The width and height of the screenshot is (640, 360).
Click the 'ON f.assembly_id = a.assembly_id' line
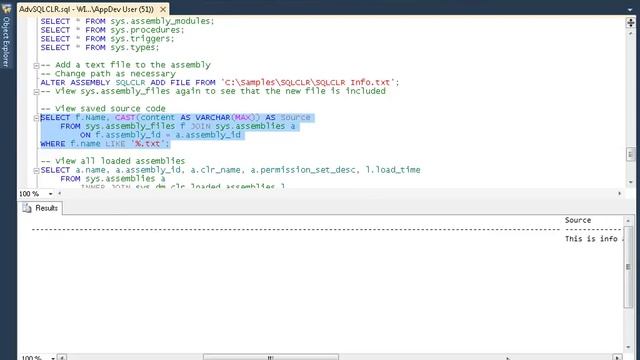pyautogui.click(x=160, y=135)
